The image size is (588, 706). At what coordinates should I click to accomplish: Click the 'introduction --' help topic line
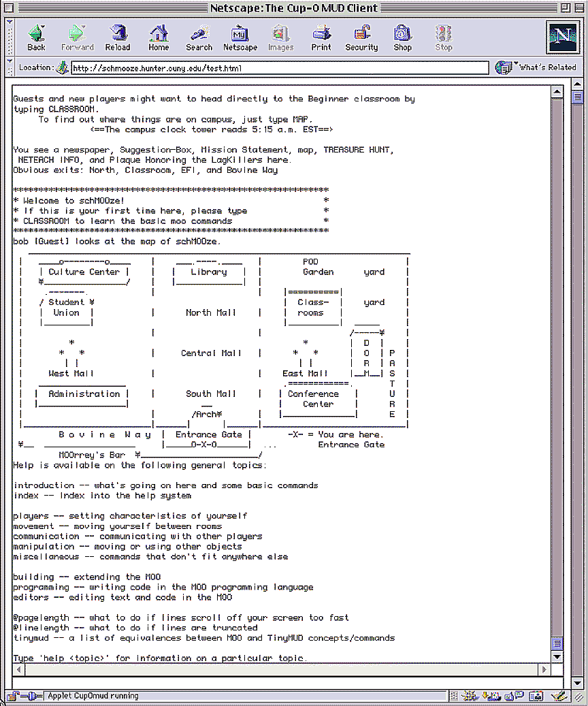(x=165, y=485)
